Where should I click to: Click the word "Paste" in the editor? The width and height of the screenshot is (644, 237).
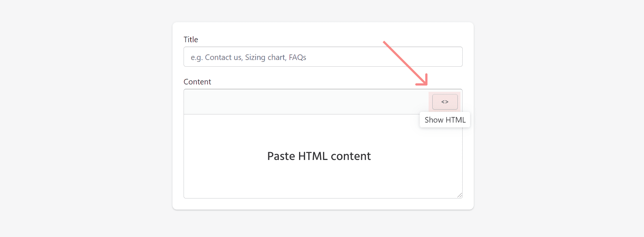(x=281, y=156)
